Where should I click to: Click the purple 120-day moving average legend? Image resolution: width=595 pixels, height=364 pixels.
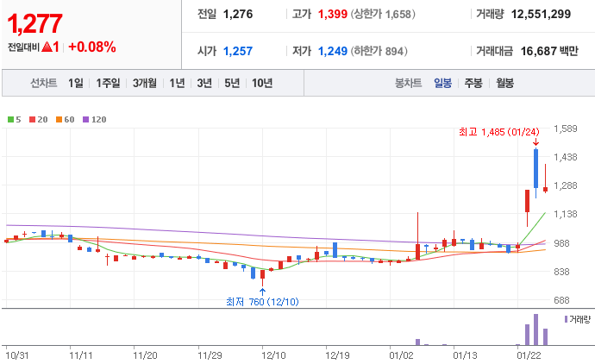[x=95, y=120]
